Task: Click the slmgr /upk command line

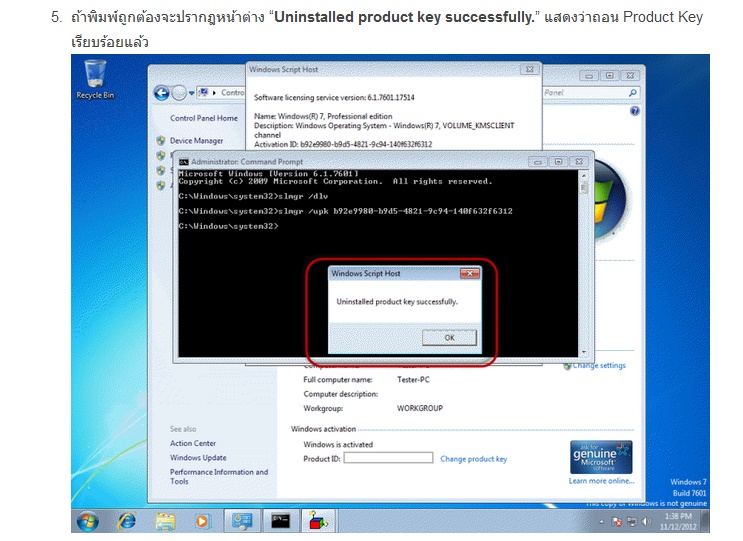Action: coord(345,211)
